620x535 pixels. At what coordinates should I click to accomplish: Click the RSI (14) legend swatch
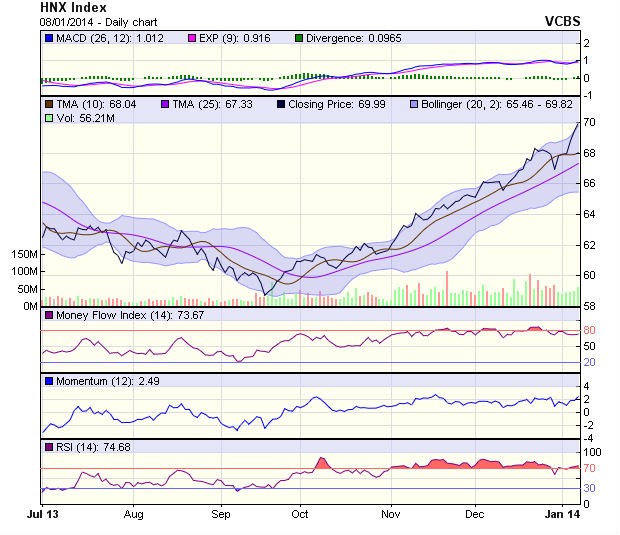(49, 446)
